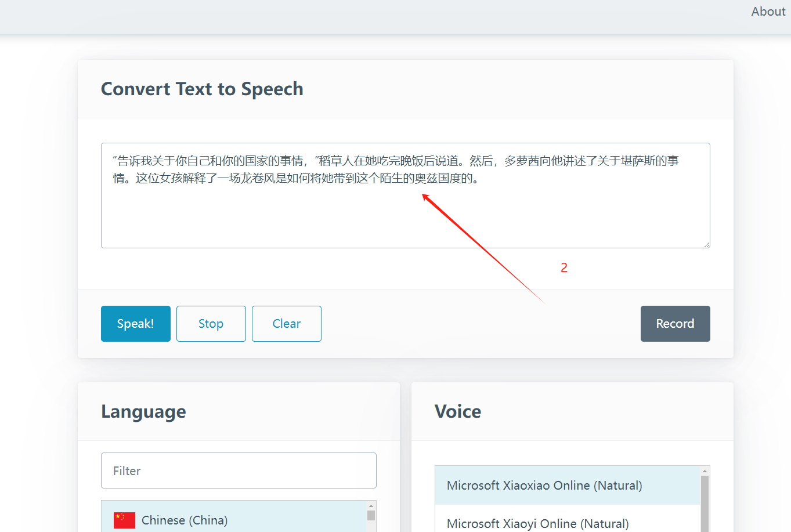Start recording with the Record button
This screenshot has height=532, width=791.
[675, 323]
